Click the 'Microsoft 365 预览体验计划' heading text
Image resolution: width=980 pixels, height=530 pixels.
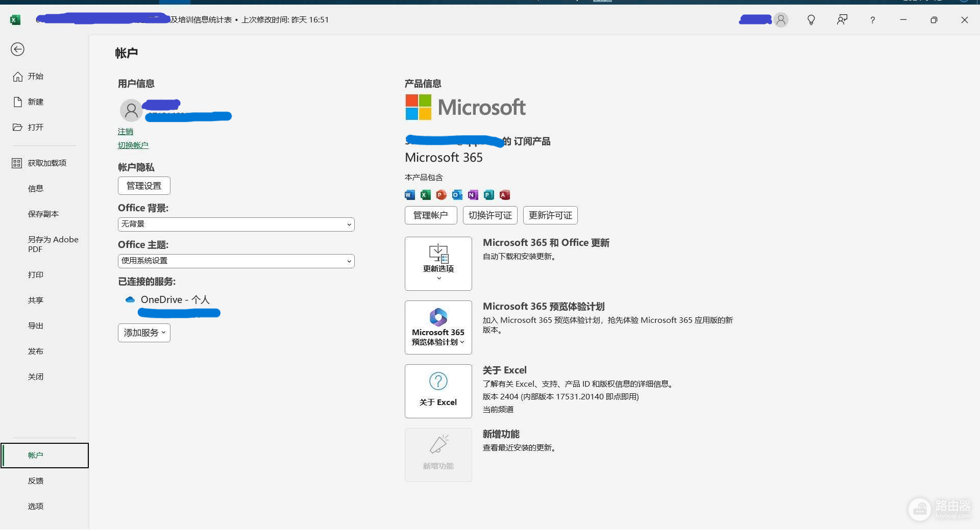click(544, 307)
